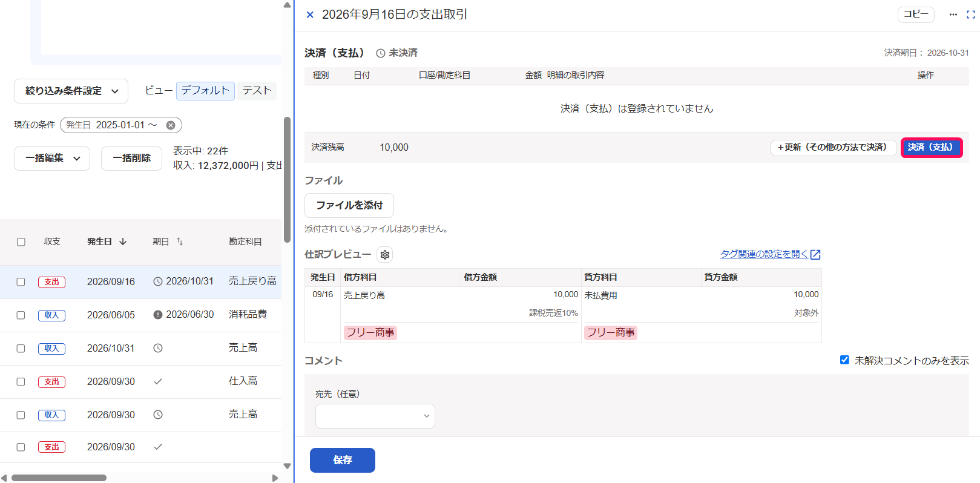Click clock icon in 2026/09/16 row
980x483 pixels.
coord(158,281)
